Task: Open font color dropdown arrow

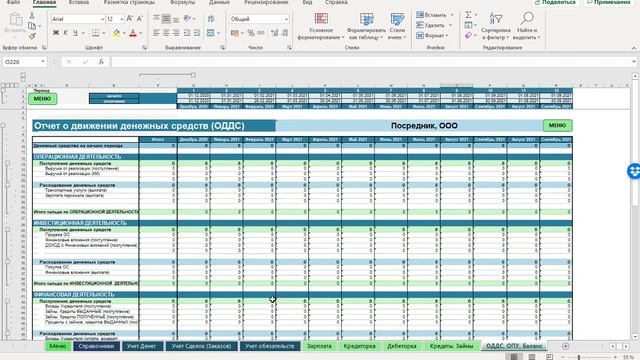Action: (x=140, y=33)
